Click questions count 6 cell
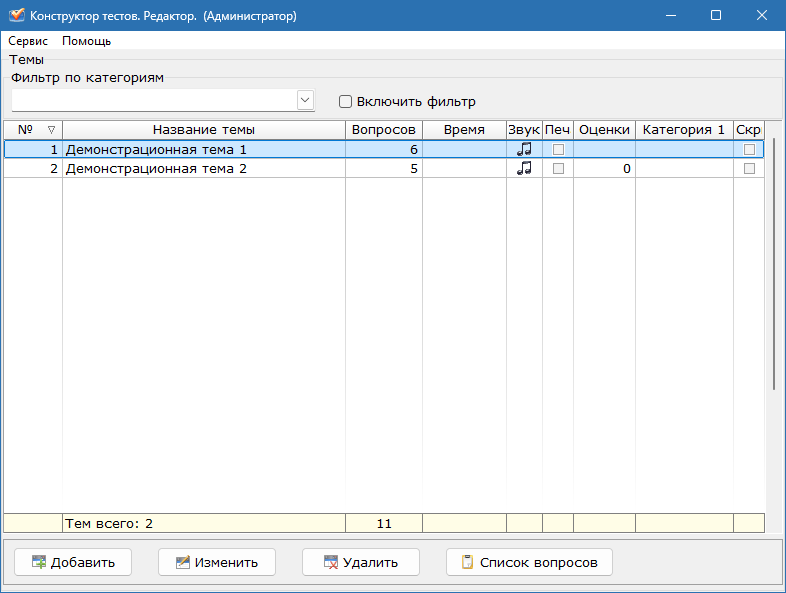The width and height of the screenshot is (786, 593). pyautogui.click(x=384, y=149)
